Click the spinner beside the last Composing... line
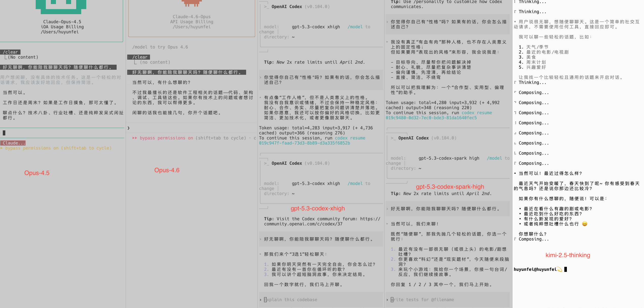The image size is (644, 308). pyautogui.click(x=515, y=239)
